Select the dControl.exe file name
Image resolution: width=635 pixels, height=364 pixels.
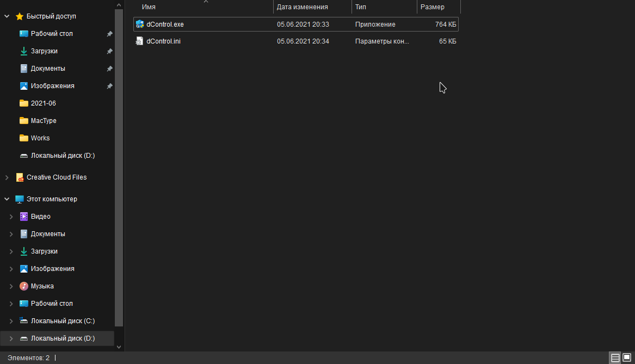click(x=165, y=24)
